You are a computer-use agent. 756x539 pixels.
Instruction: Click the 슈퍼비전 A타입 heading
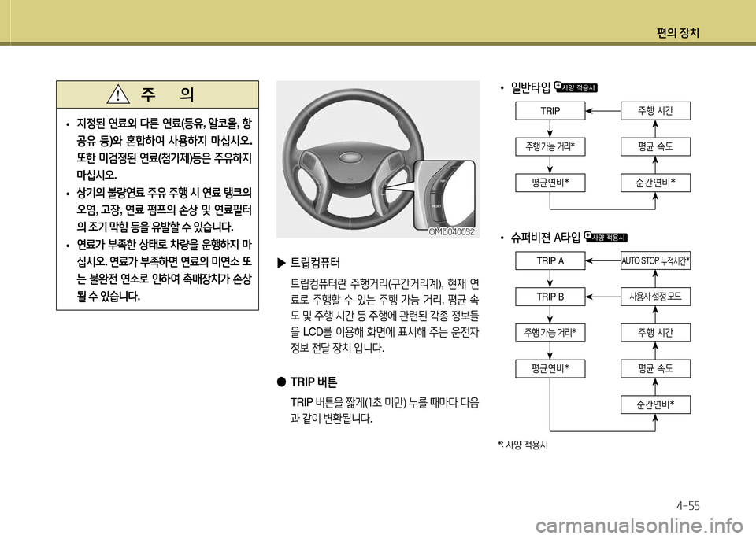pyautogui.click(x=545, y=238)
